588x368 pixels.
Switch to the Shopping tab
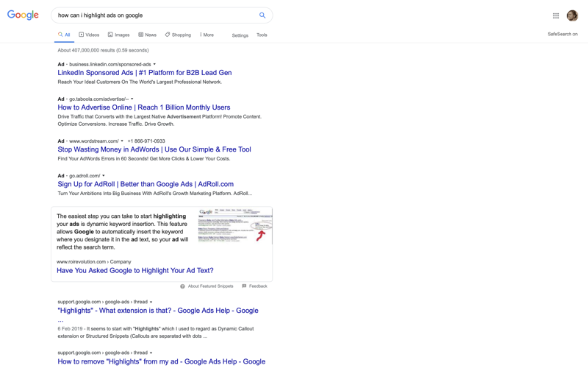coord(178,35)
